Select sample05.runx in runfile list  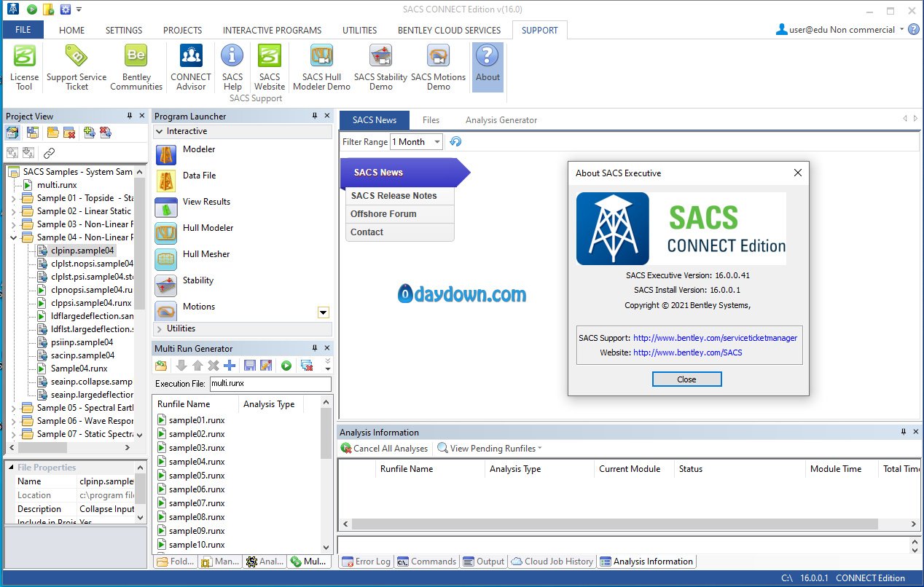point(197,476)
